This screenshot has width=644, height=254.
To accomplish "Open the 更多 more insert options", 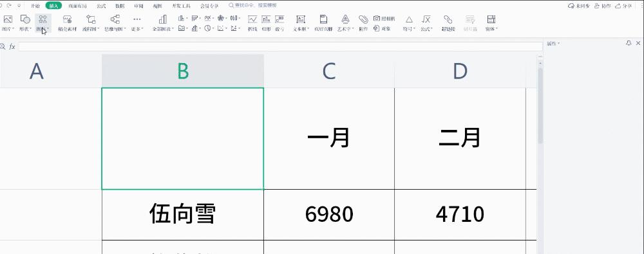I will coord(137,23).
